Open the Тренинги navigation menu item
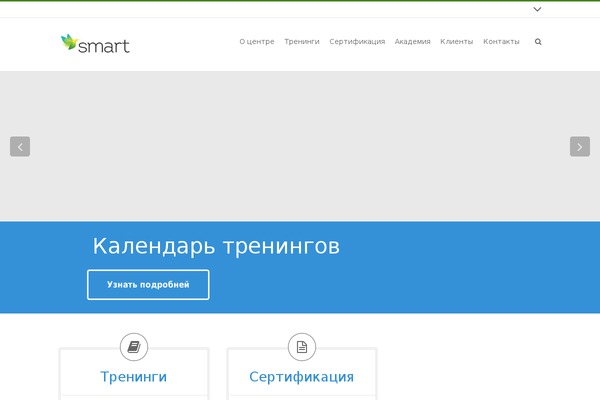This screenshot has width=600, height=400. [x=302, y=41]
